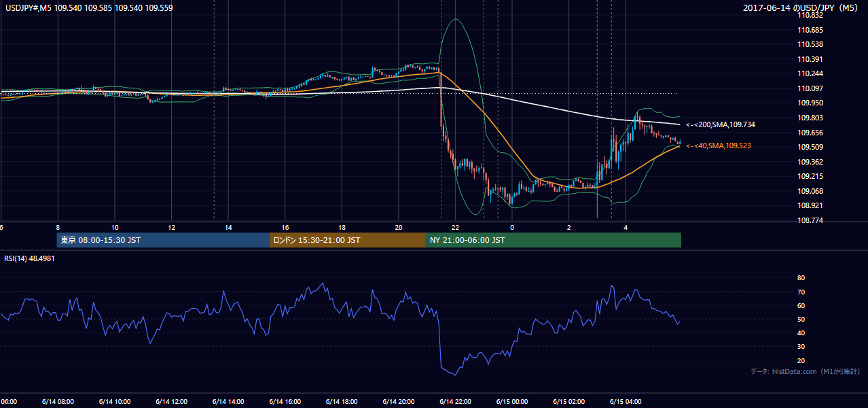Viewport: 868px width, 408px height.
Task: Click price axis value 109.068
Action: (x=811, y=191)
